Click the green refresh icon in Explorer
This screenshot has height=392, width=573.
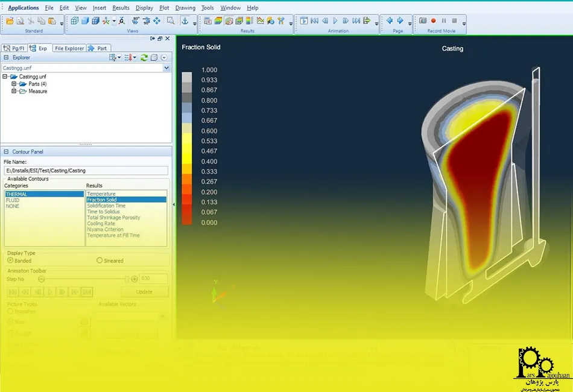coord(144,57)
